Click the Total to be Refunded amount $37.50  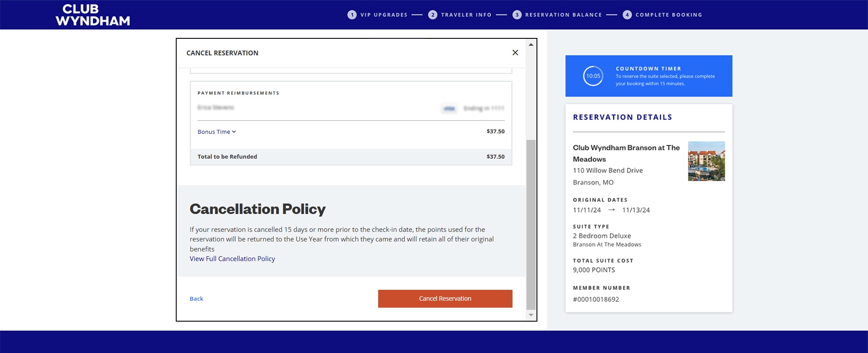click(x=496, y=156)
